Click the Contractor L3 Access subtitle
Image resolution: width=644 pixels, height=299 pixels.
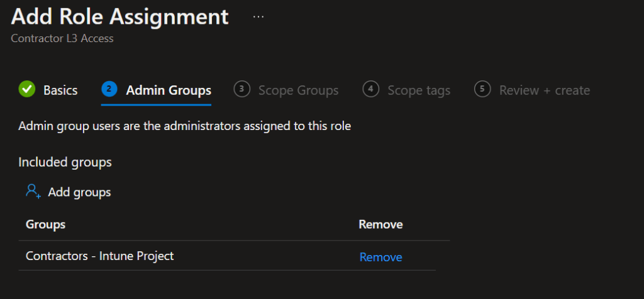coord(62,38)
